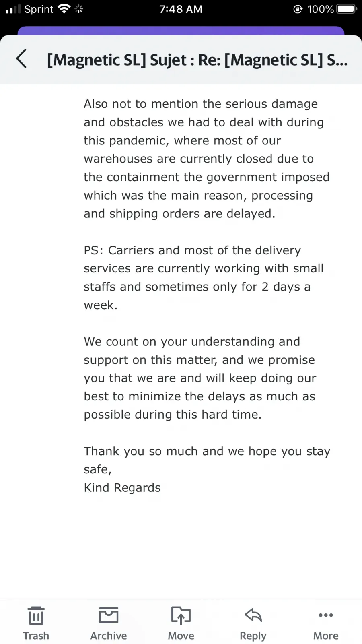Tap the 7:48 AM clock

coord(181,9)
